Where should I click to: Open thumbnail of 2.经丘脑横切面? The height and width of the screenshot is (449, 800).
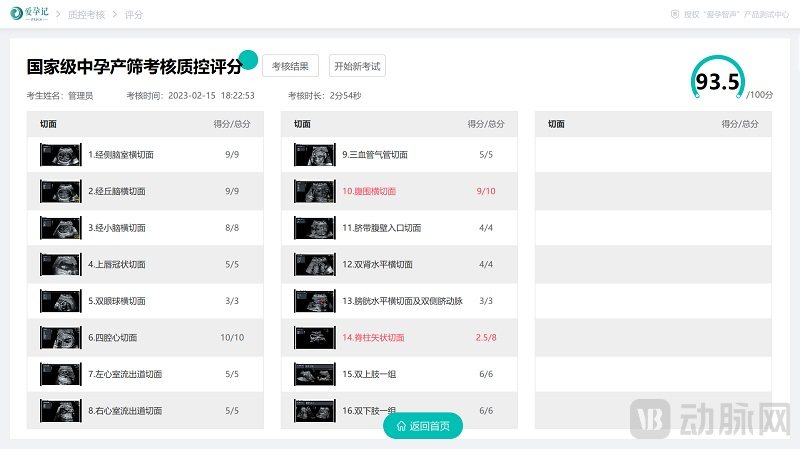coord(61,191)
